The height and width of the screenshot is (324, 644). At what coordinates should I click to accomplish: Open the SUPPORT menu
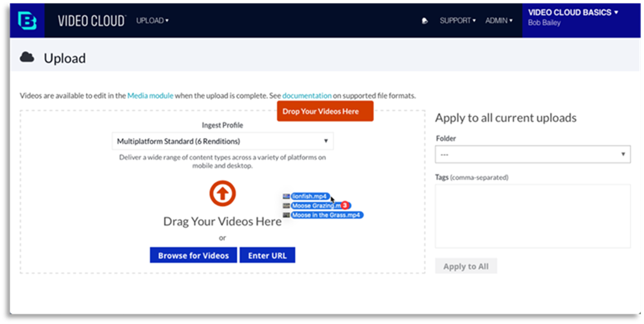pyautogui.click(x=457, y=21)
